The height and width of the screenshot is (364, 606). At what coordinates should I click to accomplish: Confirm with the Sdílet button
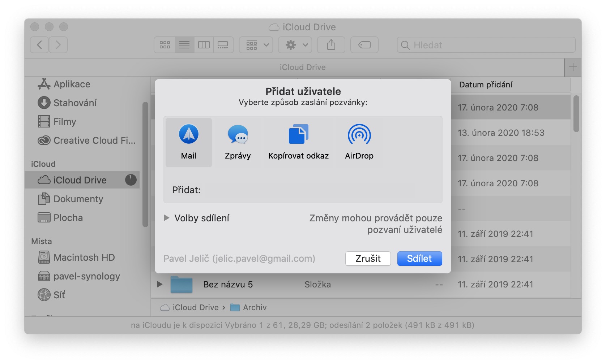point(419,259)
